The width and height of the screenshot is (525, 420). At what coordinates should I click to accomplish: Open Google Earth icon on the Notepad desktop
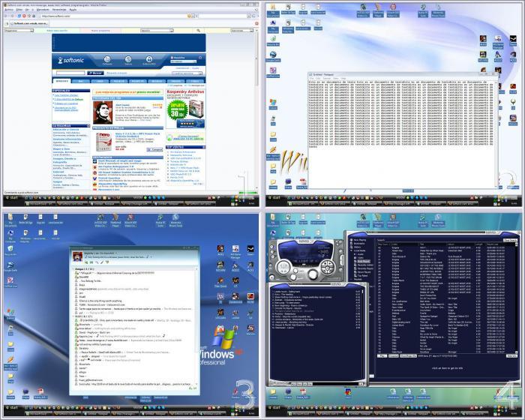273,56
